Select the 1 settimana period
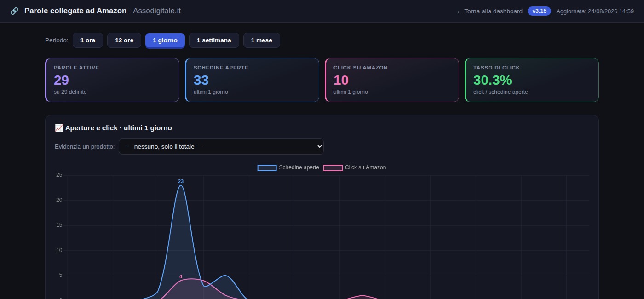Image resolution: width=644 pixels, height=299 pixels. pyautogui.click(x=214, y=40)
